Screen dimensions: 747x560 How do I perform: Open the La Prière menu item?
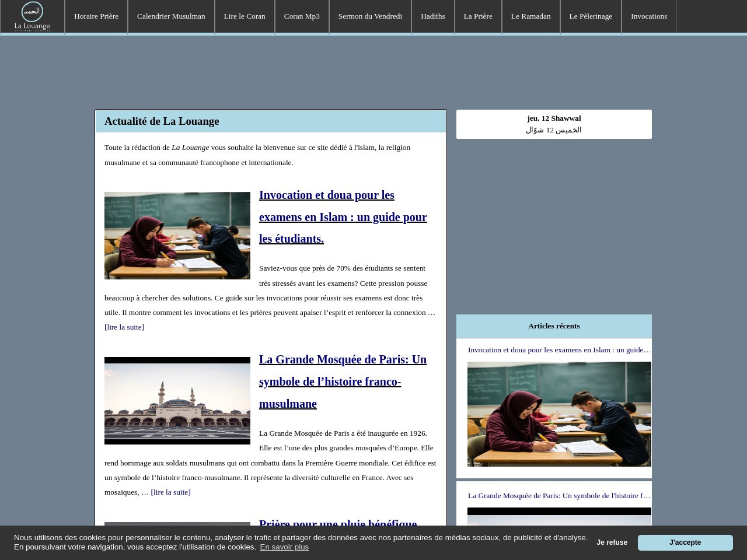click(478, 16)
